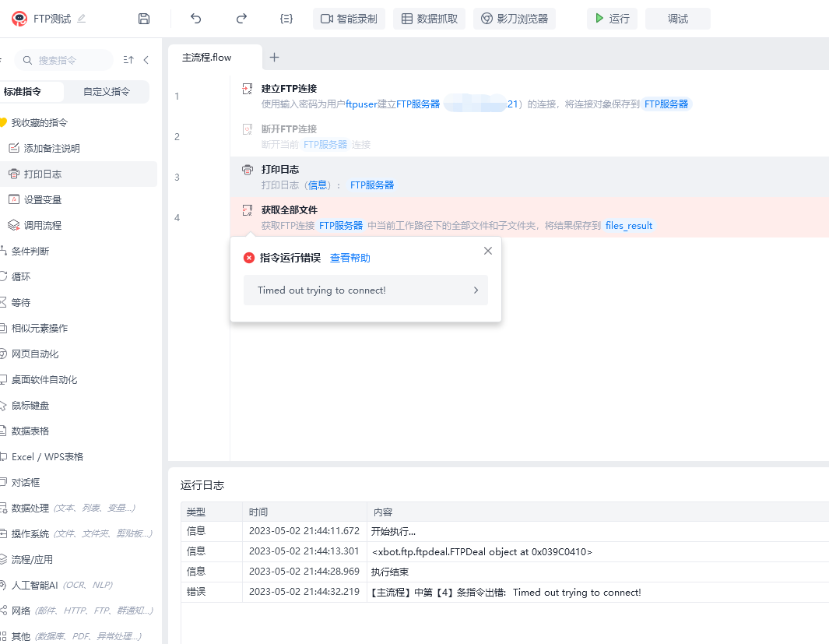
Task: Select log entry 开始执行...
Action: [x=393, y=531]
